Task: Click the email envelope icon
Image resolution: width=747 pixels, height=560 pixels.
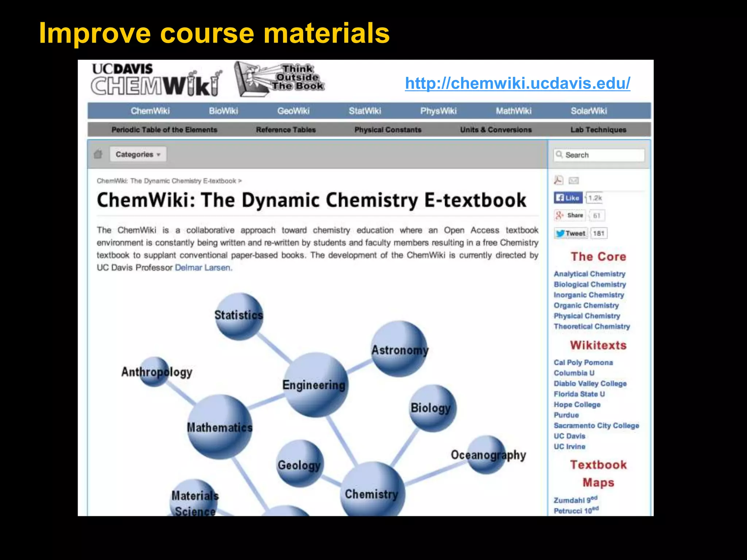Action: click(574, 180)
